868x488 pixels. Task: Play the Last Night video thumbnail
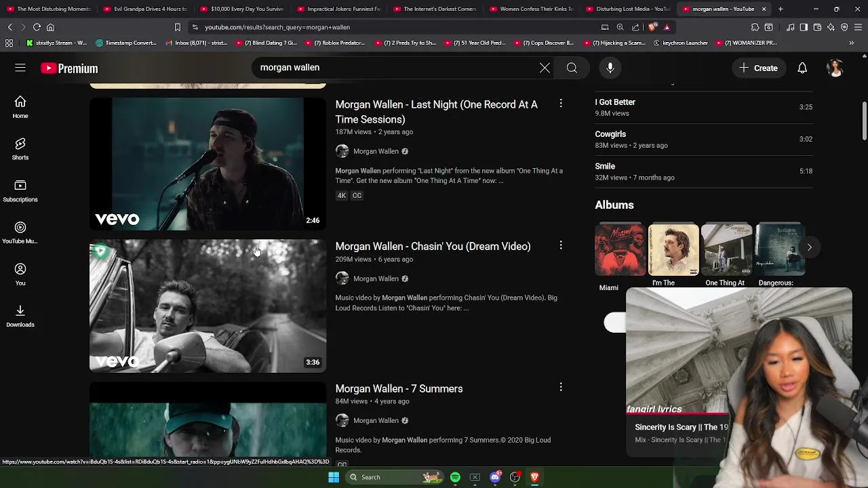coord(208,164)
